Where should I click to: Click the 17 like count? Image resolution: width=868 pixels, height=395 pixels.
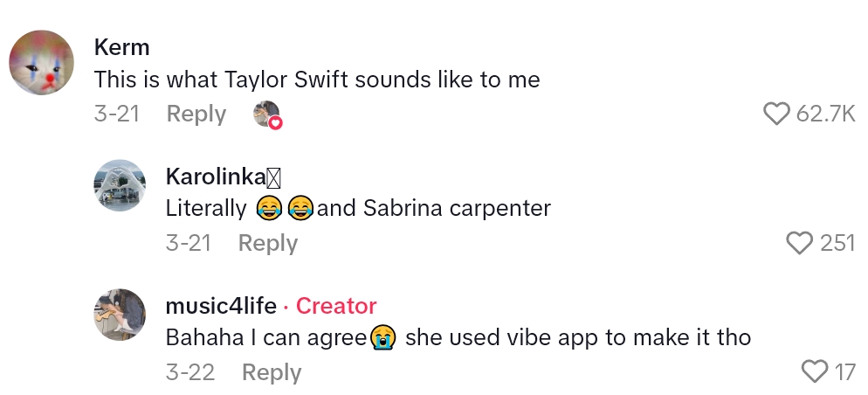tap(844, 372)
